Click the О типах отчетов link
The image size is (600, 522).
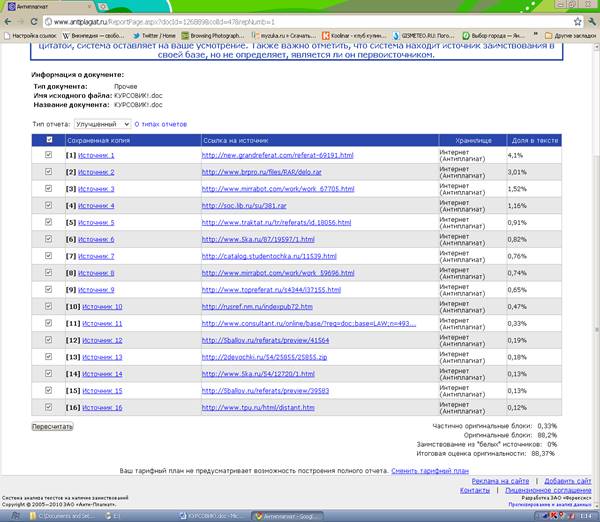point(161,124)
